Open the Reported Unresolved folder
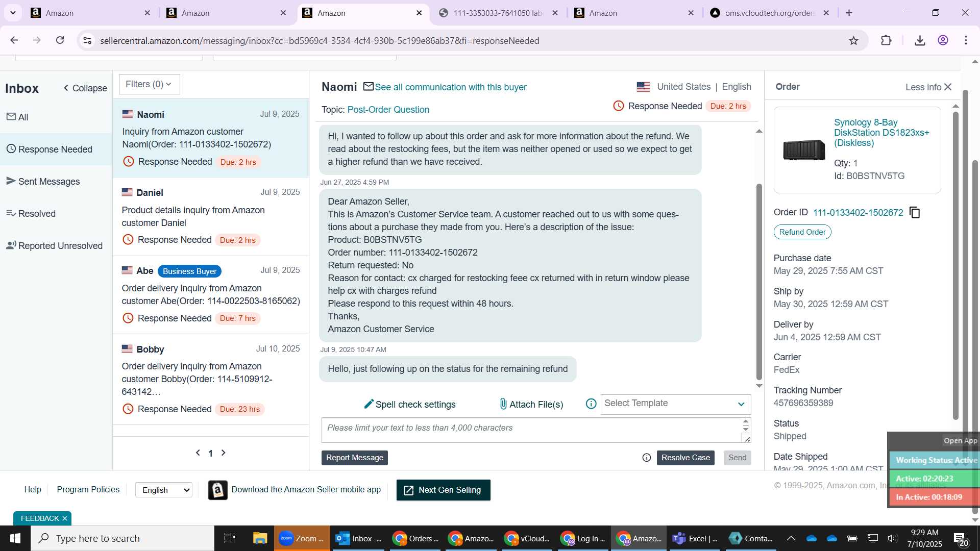This screenshot has height=551, width=980. (x=56, y=245)
